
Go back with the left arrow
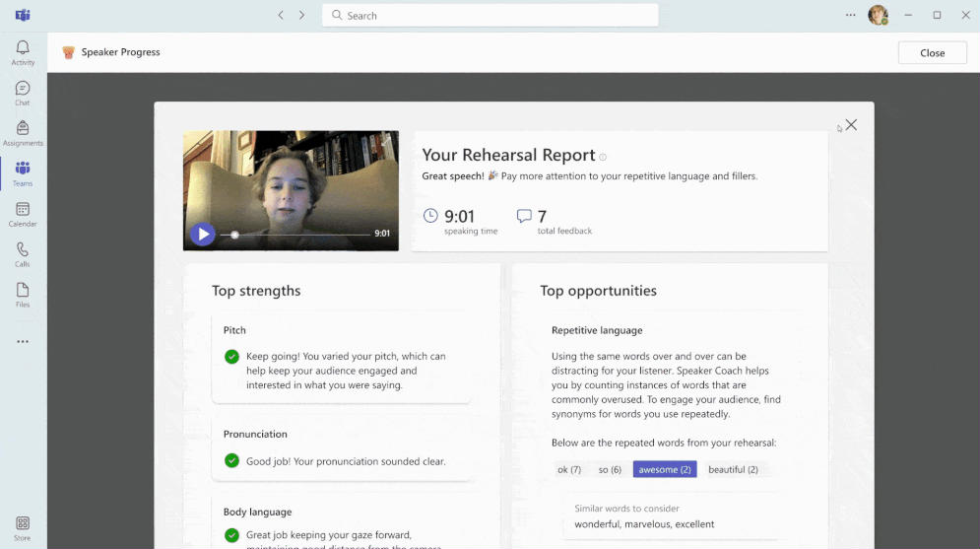pyautogui.click(x=281, y=15)
